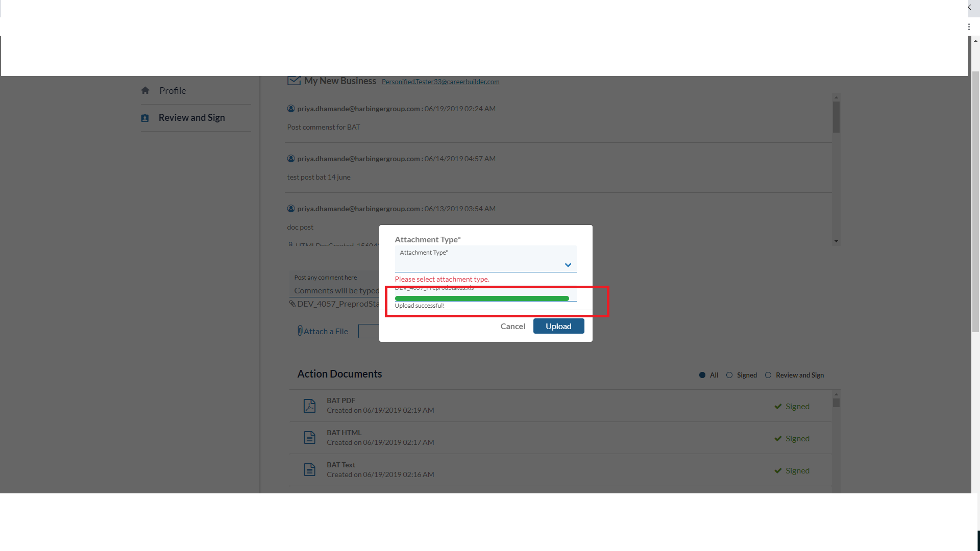Viewport: 980px width, 551px height.
Task: Click Cancel in the attachment dialog
Action: tap(512, 326)
